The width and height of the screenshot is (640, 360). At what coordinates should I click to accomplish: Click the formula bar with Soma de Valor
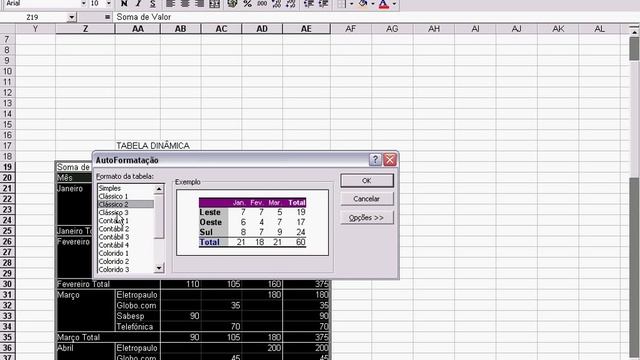tap(376, 17)
